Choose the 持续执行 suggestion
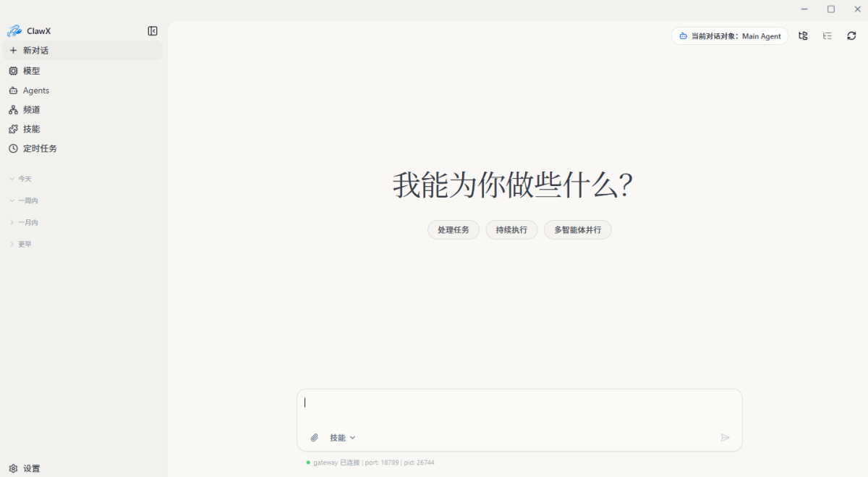 [x=511, y=230]
